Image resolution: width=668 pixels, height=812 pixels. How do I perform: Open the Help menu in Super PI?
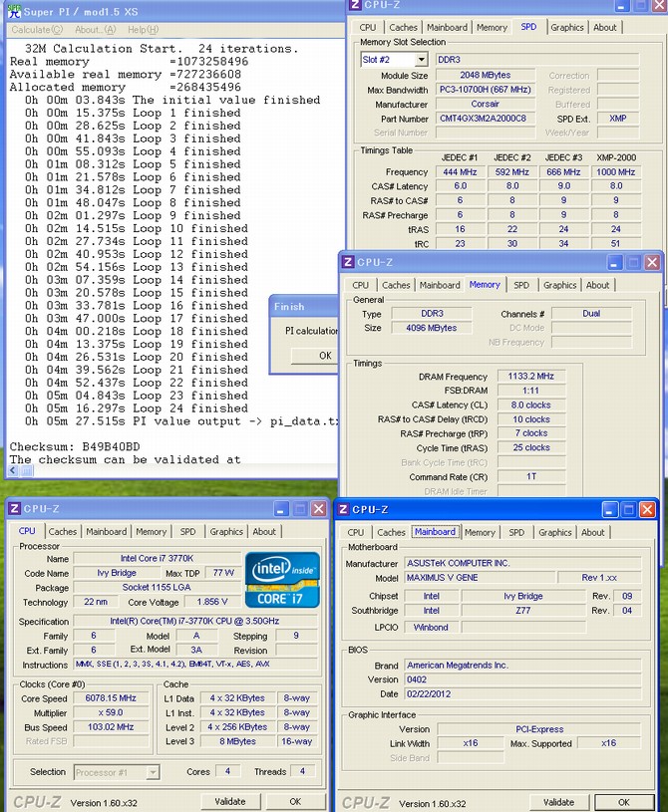[x=143, y=30]
